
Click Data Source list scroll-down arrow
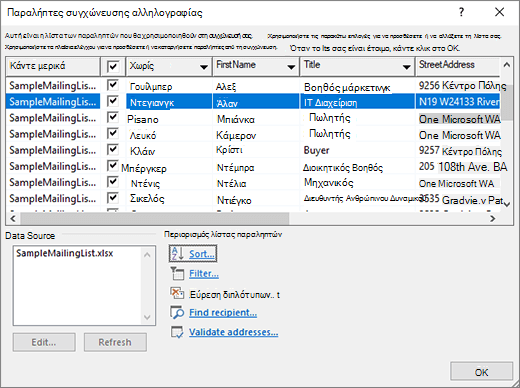point(147,317)
